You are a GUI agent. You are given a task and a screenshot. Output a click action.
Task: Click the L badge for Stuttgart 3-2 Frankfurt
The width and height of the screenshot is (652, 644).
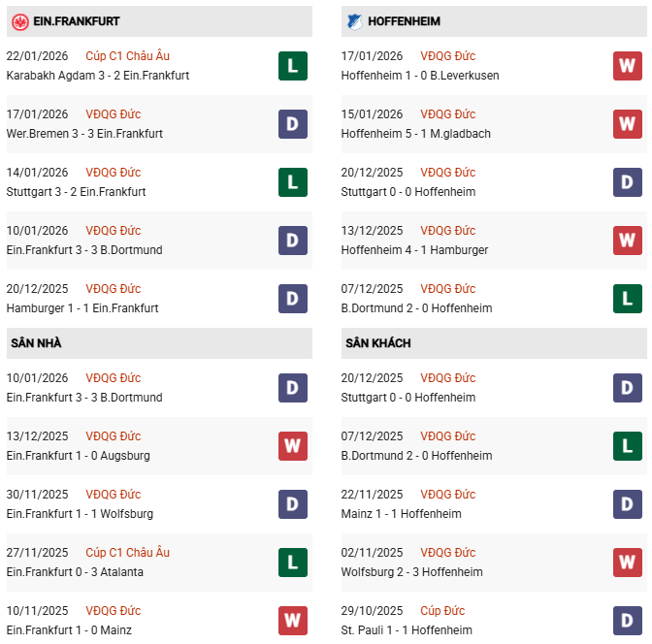[x=293, y=181]
